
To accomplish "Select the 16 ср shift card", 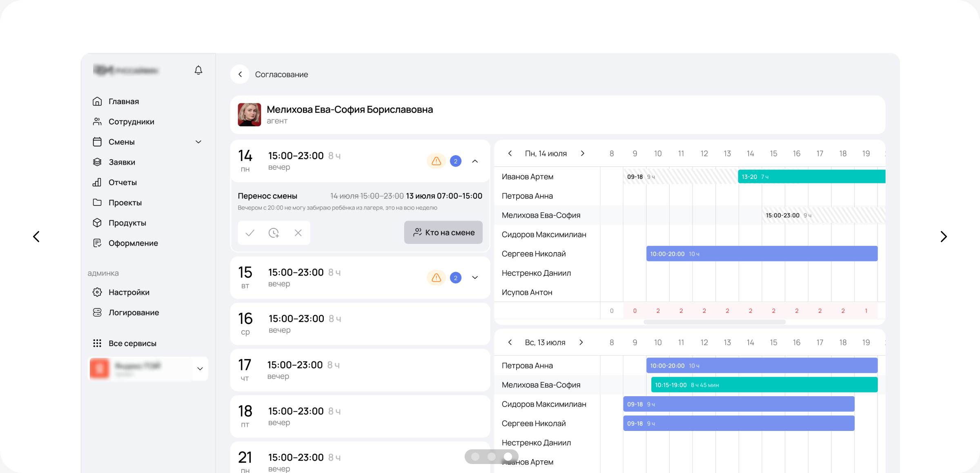I will tap(360, 324).
